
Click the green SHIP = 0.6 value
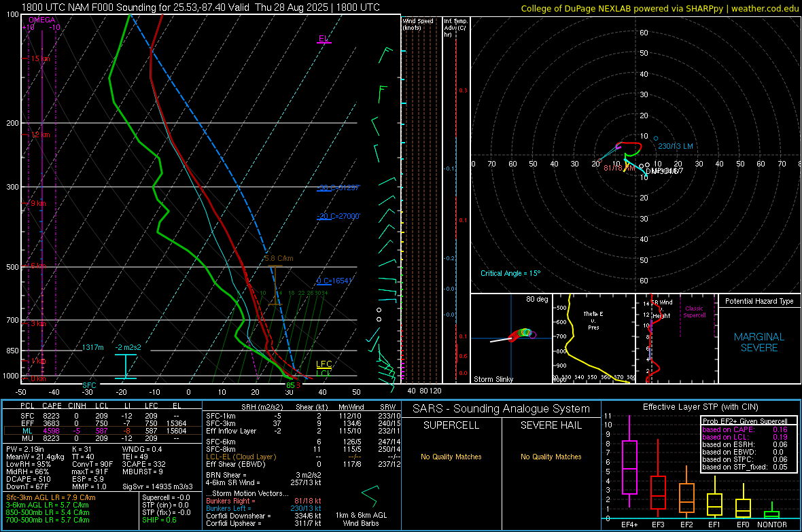[x=159, y=520]
